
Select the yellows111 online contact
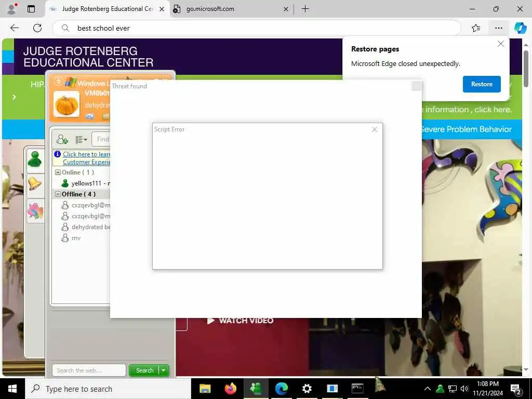(x=86, y=183)
